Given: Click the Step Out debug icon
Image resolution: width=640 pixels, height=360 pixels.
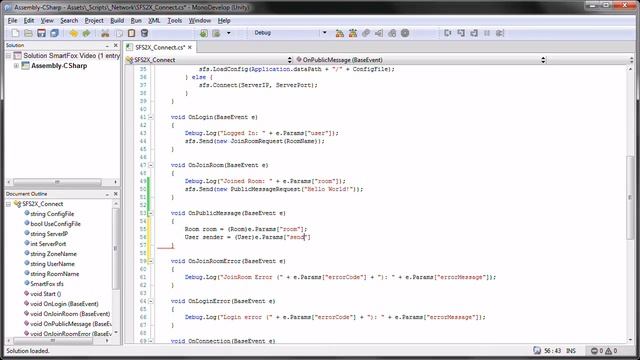Looking at the screenshot, I should coord(474,33).
